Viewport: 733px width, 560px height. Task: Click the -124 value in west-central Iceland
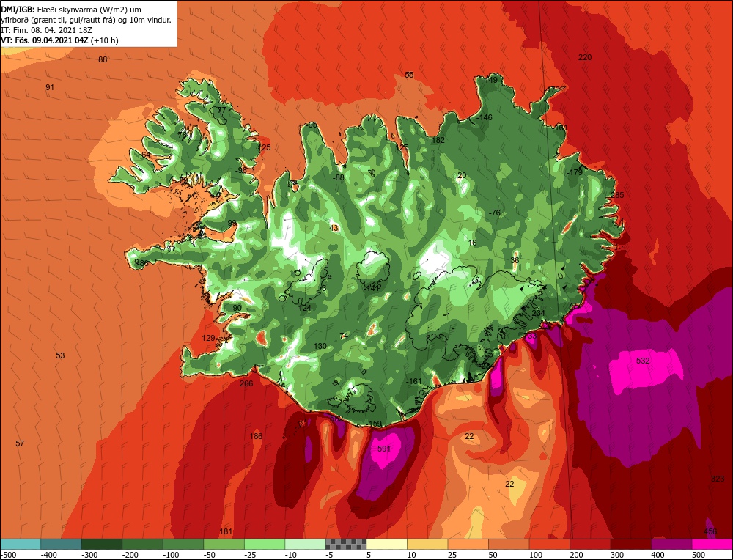tap(303, 308)
